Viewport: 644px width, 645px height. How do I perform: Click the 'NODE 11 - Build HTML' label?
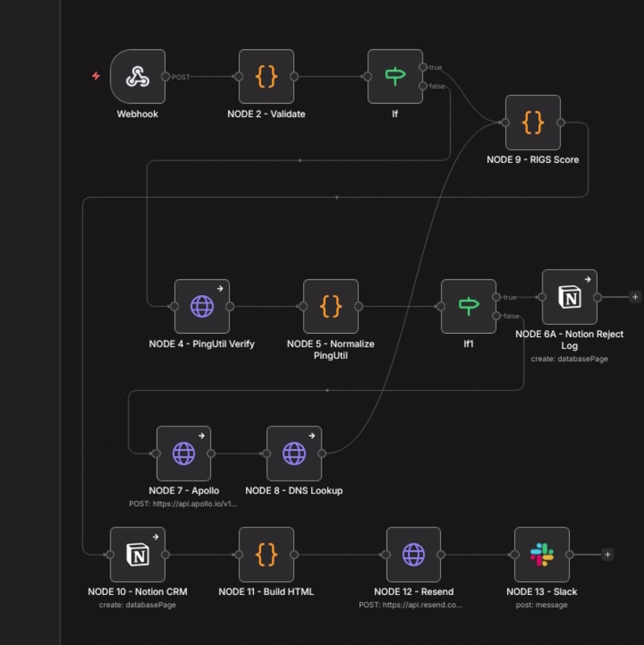(266, 592)
